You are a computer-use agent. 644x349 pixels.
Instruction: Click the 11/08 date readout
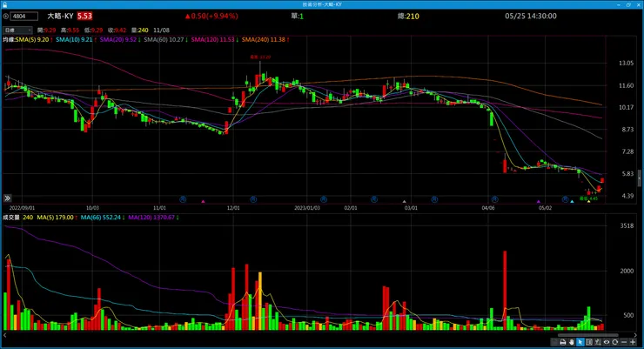click(161, 30)
